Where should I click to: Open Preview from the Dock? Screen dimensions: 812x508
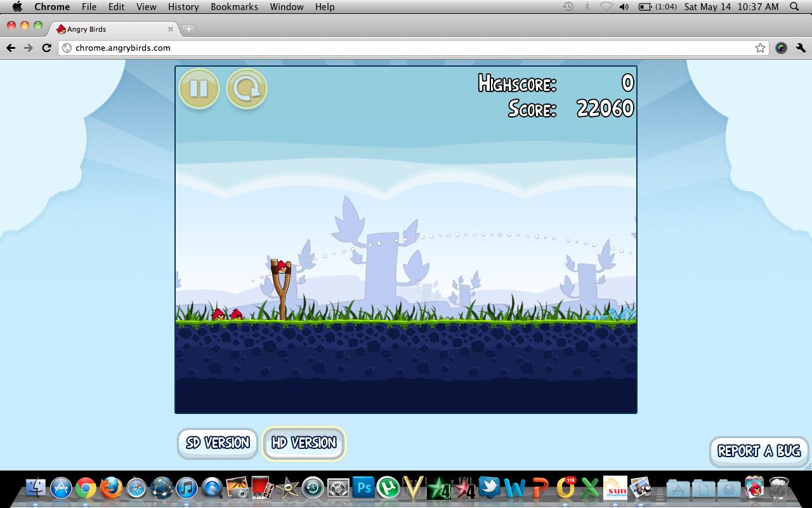click(x=641, y=488)
